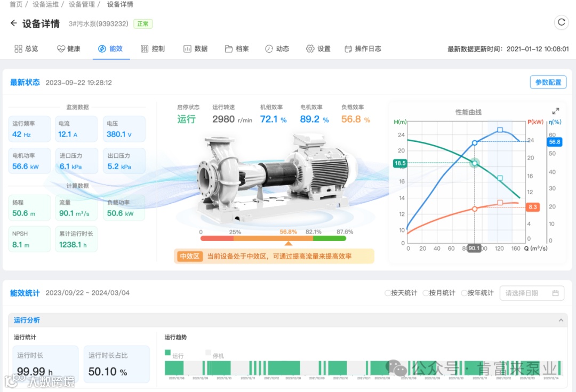576x392 pixels.
Task: Click the 请选择日期 date input
Action: pyautogui.click(x=532, y=293)
